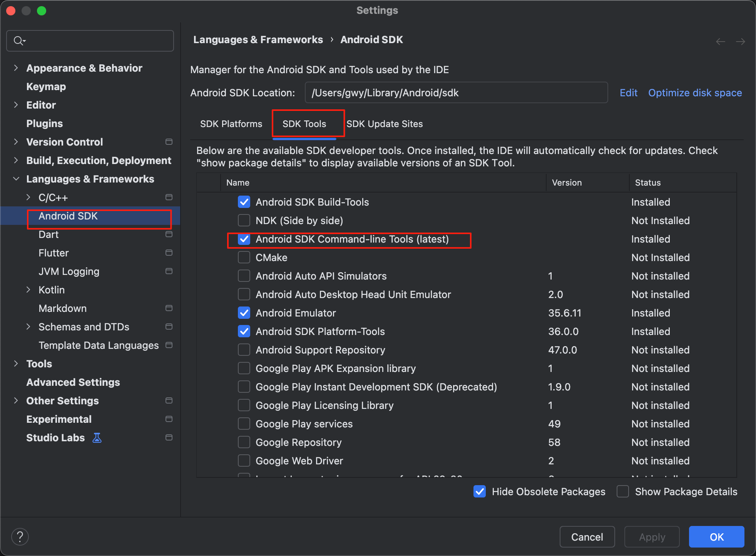Focus the settings search field
The image size is (756, 556).
point(90,40)
